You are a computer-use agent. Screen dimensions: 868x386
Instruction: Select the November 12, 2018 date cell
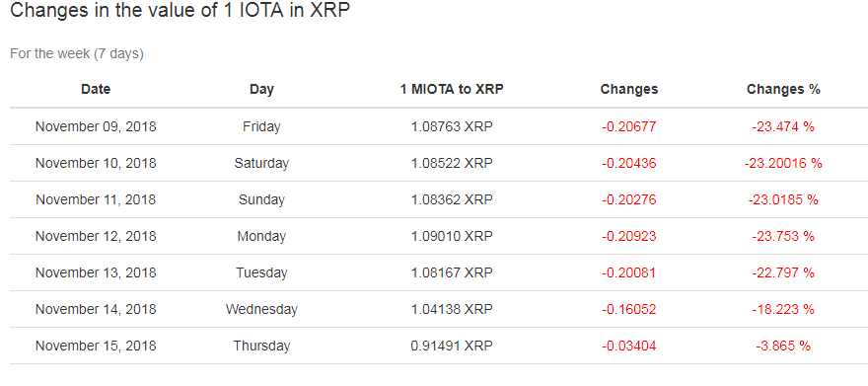pyautogui.click(x=96, y=237)
